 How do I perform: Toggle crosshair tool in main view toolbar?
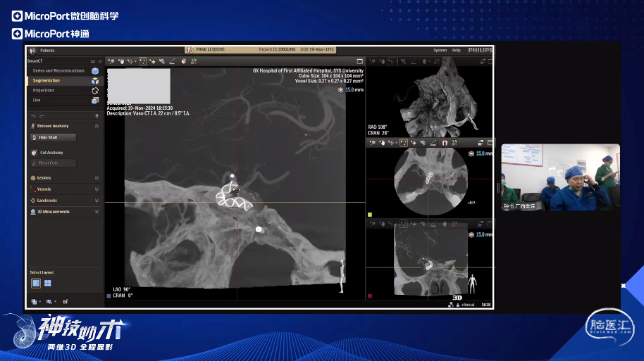pos(142,61)
